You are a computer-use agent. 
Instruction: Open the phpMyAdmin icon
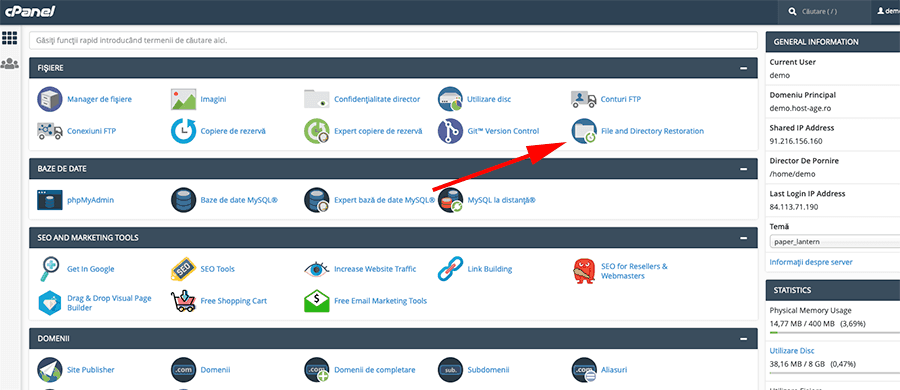tap(50, 200)
